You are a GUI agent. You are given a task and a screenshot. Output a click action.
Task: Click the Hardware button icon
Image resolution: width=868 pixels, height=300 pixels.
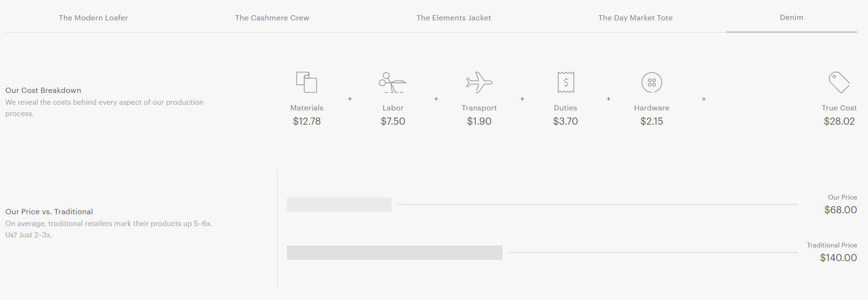point(652,82)
